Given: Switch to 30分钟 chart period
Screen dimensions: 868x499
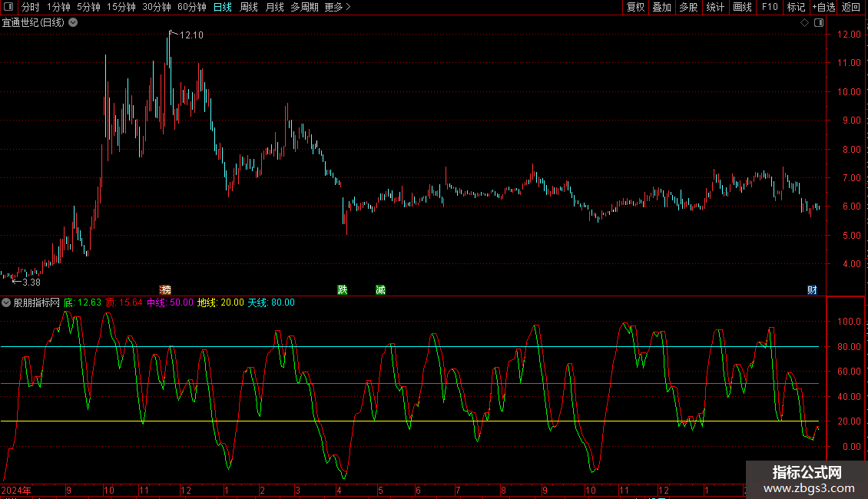Looking at the screenshot, I should coord(157,7).
